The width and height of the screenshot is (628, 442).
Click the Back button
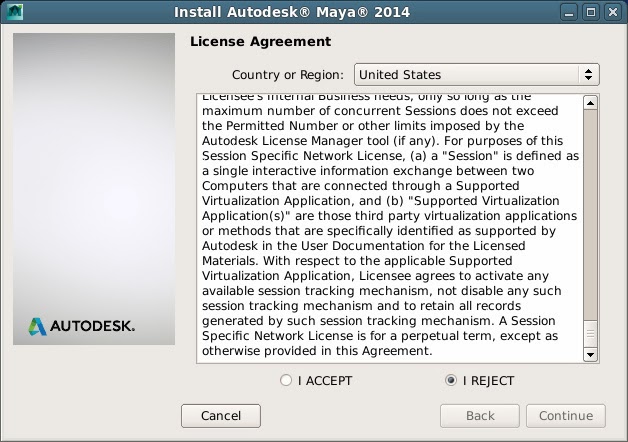coord(480,416)
